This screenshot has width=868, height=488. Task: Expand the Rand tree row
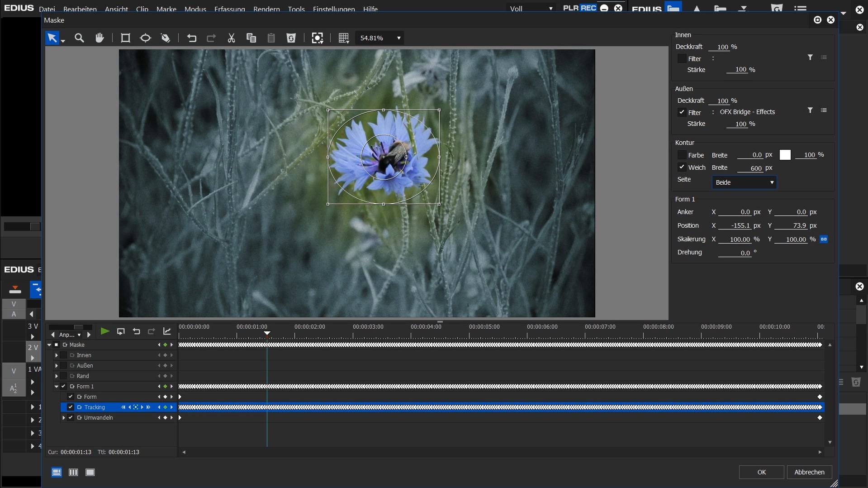click(57, 376)
